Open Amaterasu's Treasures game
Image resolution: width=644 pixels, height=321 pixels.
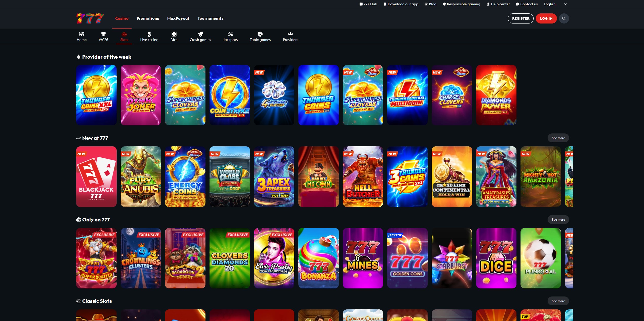[496, 177]
